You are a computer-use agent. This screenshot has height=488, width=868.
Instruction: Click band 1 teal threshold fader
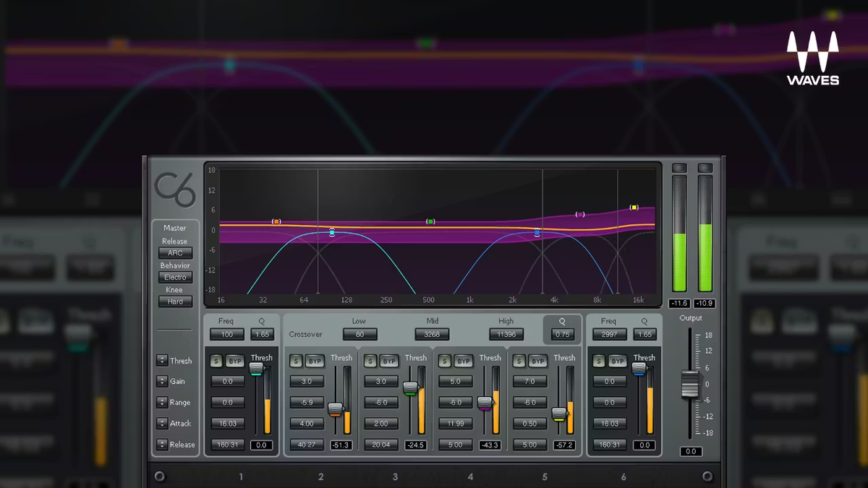coord(256,369)
